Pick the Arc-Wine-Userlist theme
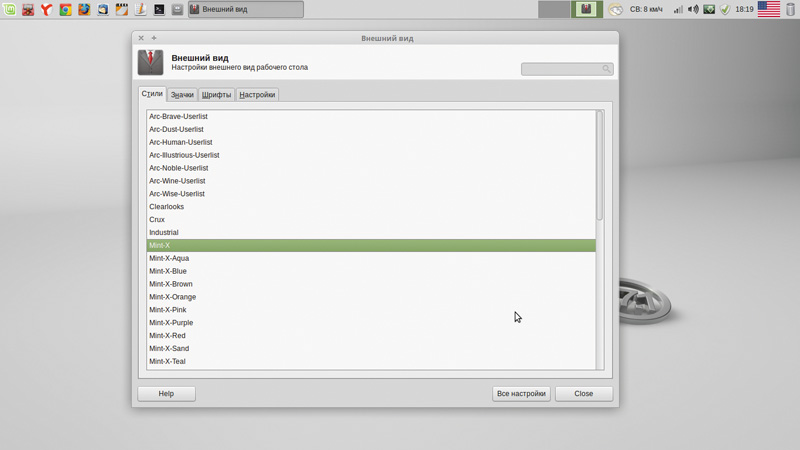This screenshot has height=450, width=800. click(371, 181)
